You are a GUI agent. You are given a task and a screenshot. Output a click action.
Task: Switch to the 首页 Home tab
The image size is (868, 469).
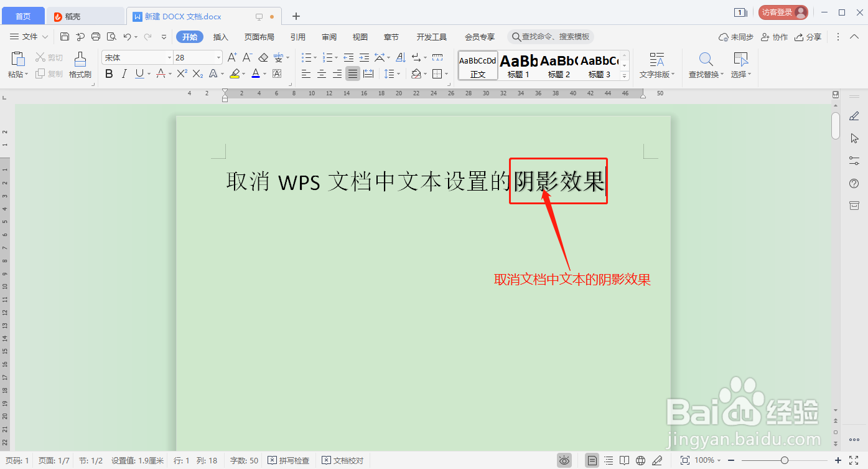point(23,16)
